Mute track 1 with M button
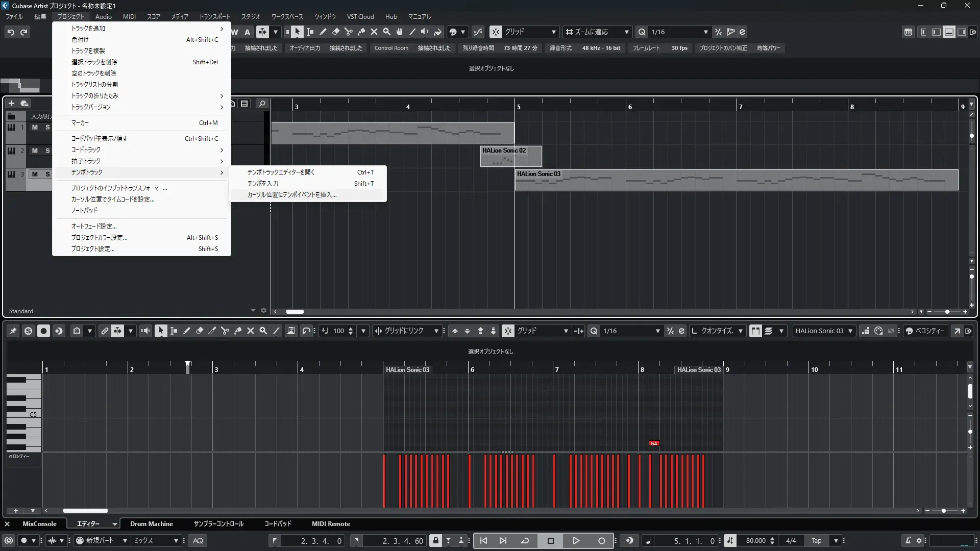The image size is (980, 551). point(35,128)
